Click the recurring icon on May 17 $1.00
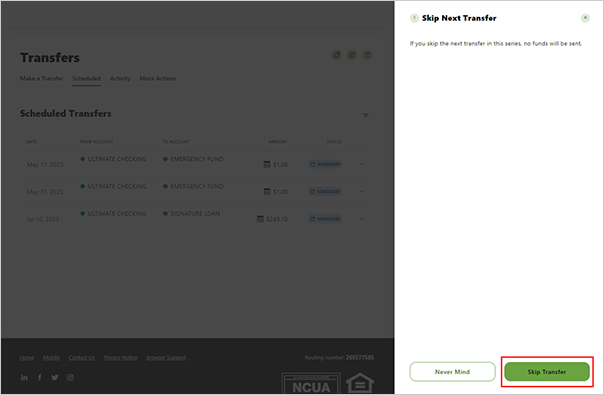This screenshot has width=604, height=395. [x=267, y=164]
